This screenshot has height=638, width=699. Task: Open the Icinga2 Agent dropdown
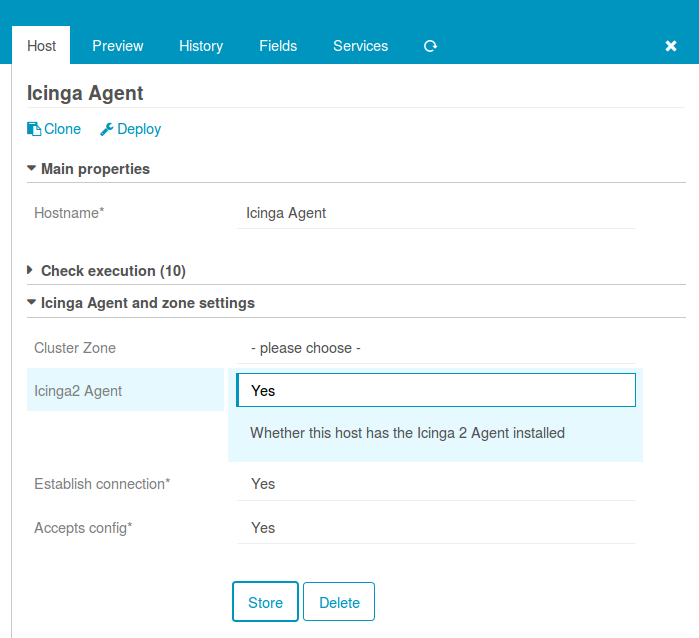436,390
